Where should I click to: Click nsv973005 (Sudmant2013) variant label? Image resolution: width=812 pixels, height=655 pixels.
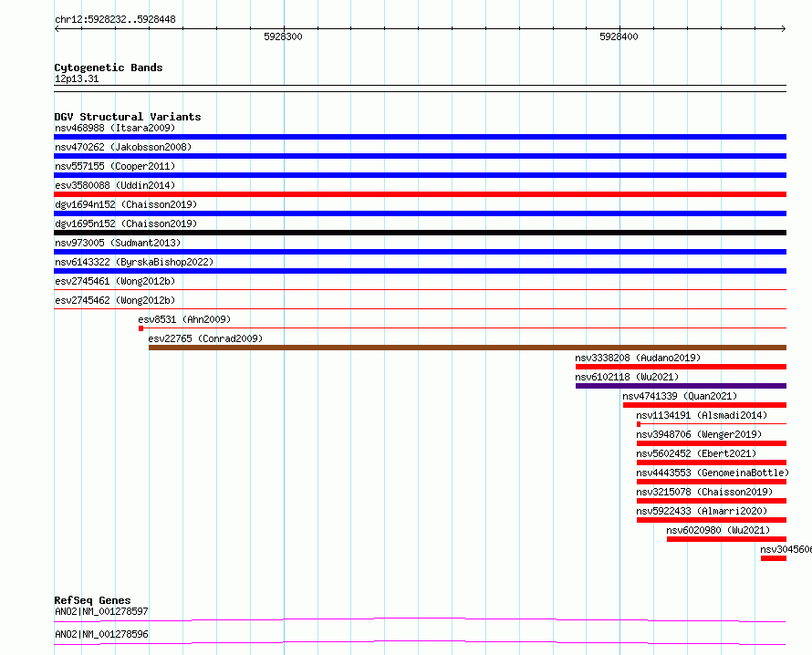coord(118,243)
